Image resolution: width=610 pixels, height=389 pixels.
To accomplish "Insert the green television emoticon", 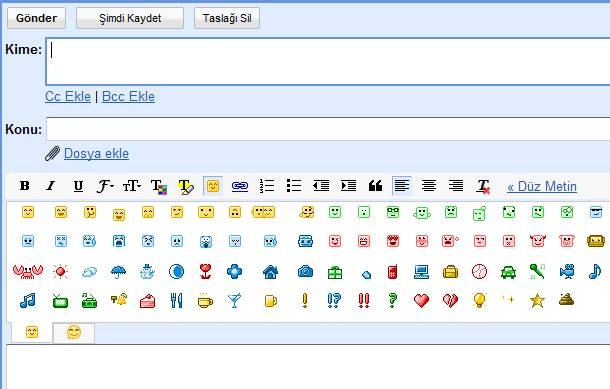I will (61, 301).
